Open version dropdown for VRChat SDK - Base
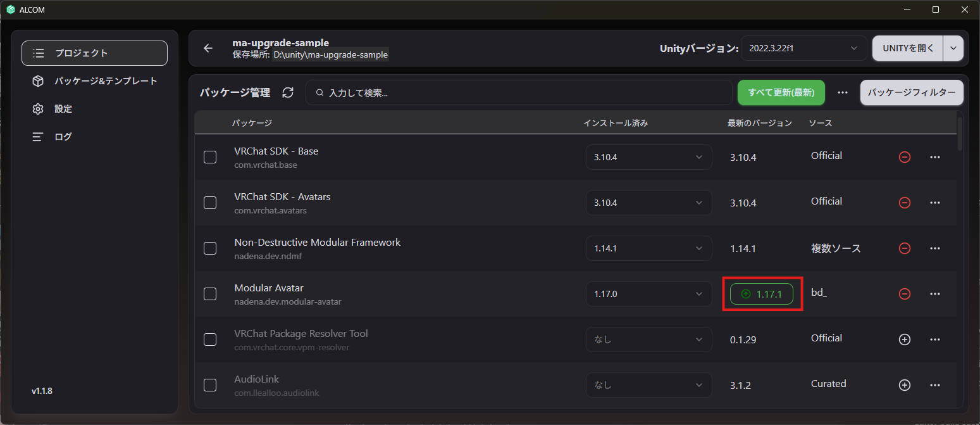Image resolution: width=980 pixels, height=425 pixels. pyautogui.click(x=648, y=157)
